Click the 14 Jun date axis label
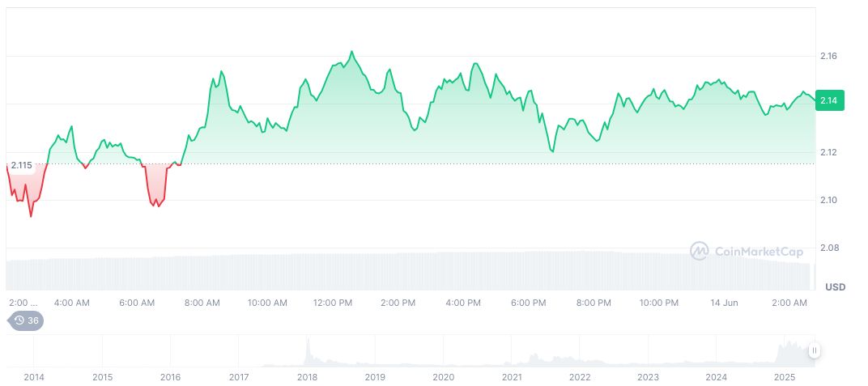Image resolution: width=868 pixels, height=386 pixels. (x=724, y=303)
